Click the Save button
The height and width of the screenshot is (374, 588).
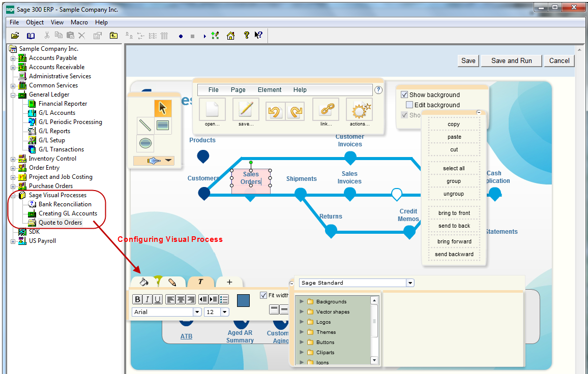(468, 60)
